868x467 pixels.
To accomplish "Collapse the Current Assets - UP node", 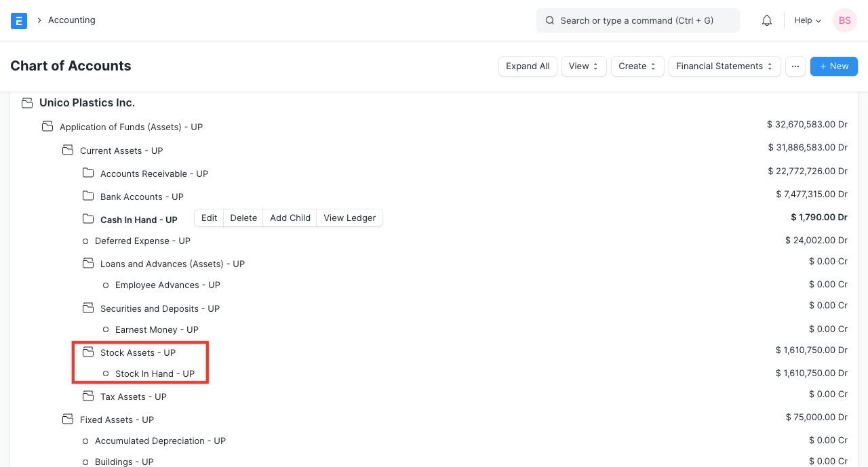I will 68,150.
